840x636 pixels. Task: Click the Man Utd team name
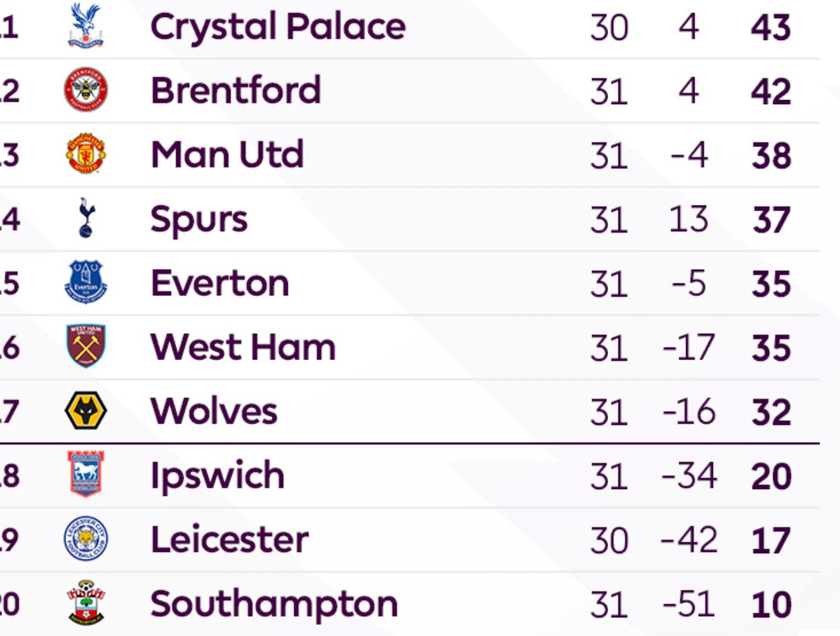click(x=227, y=155)
